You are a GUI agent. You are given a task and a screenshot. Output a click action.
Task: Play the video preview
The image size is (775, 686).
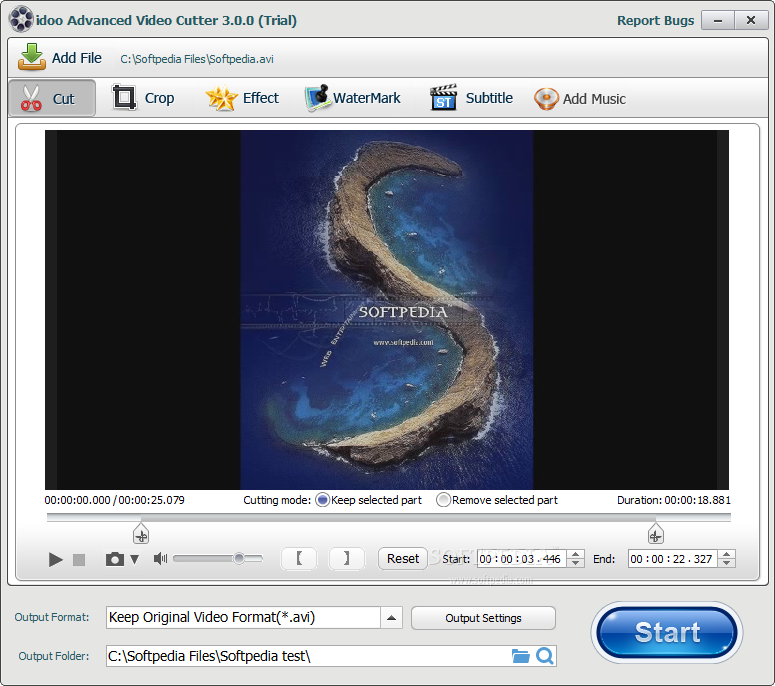pyautogui.click(x=55, y=559)
